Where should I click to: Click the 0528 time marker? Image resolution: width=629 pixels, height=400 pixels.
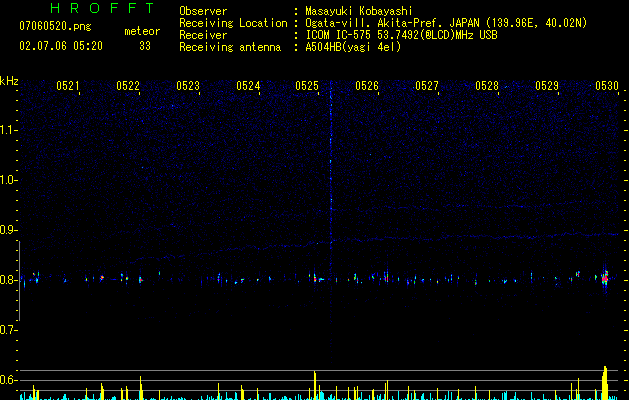pyautogui.click(x=487, y=86)
